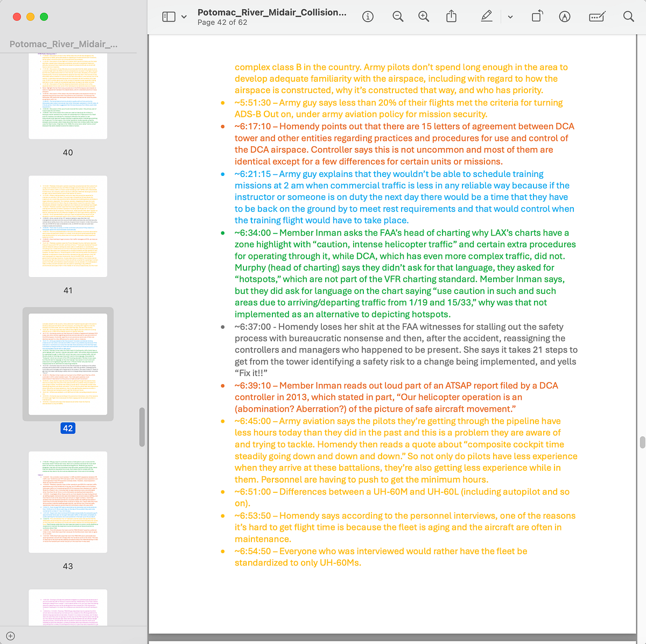The image size is (646, 644).
Task: Show the Markup toolbar
Action: 565,17
